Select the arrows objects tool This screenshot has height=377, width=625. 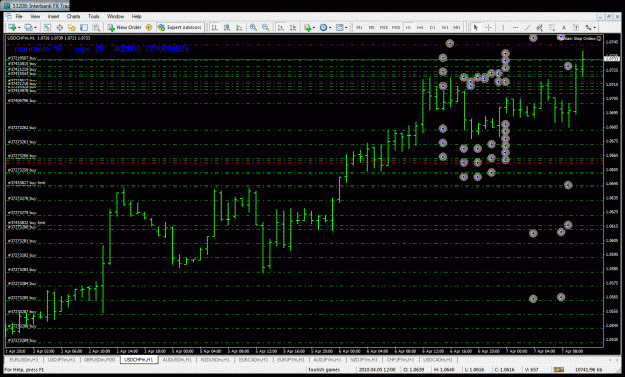coord(588,27)
